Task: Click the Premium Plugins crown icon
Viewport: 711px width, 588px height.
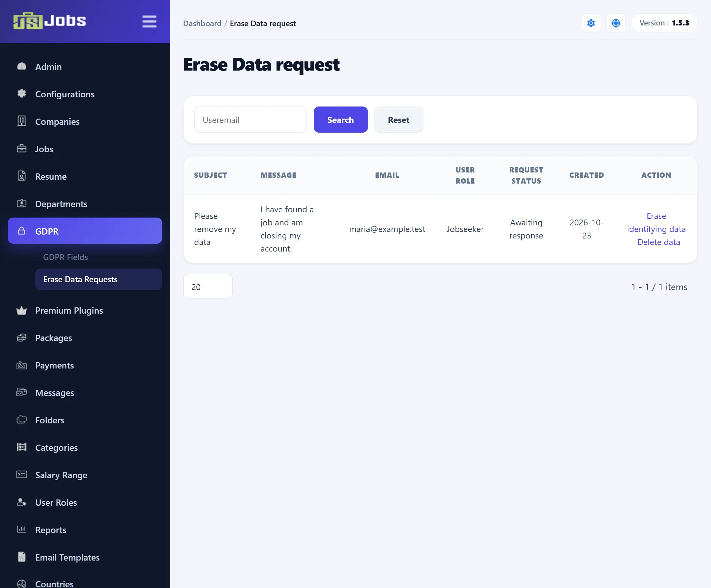Action: tap(22, 310)
